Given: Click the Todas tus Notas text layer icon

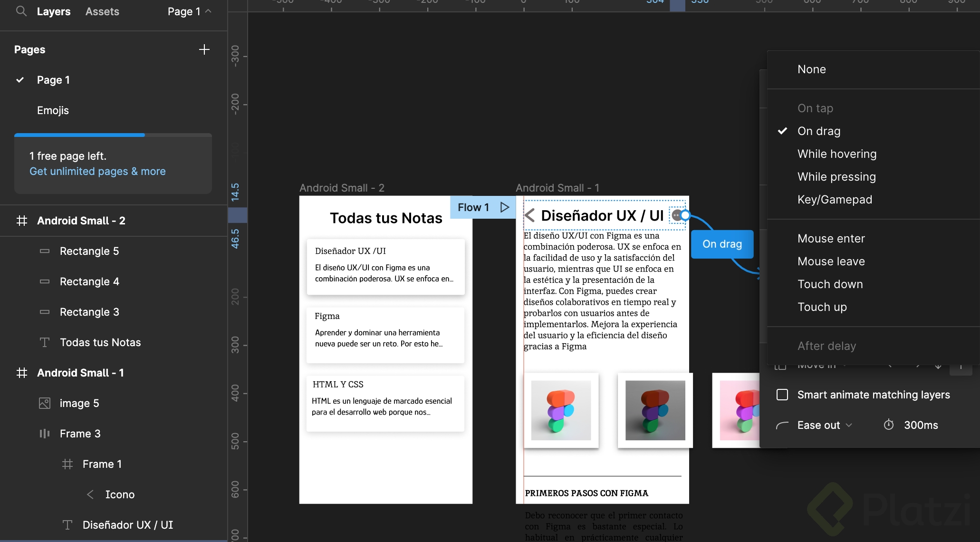Looking at the screenshot, I should pos(45,342).
